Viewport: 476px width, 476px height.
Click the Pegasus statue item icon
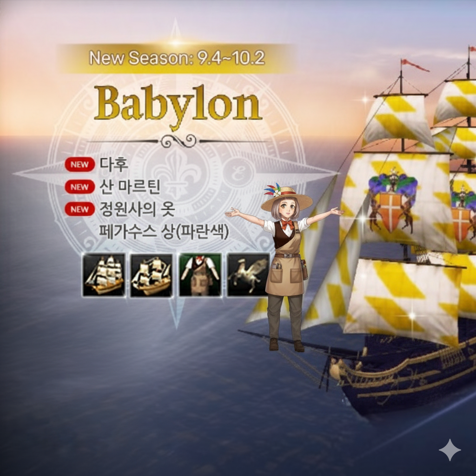pyautogui.click(x=248, y=275)
